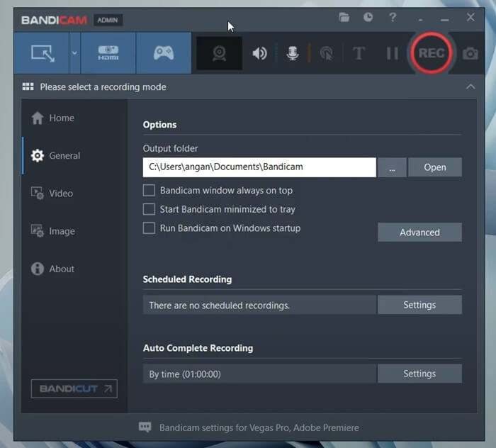Toggle the mouse click effect icon
The height and width of the screenshot is (448, 496).
[x=327, y=53]
